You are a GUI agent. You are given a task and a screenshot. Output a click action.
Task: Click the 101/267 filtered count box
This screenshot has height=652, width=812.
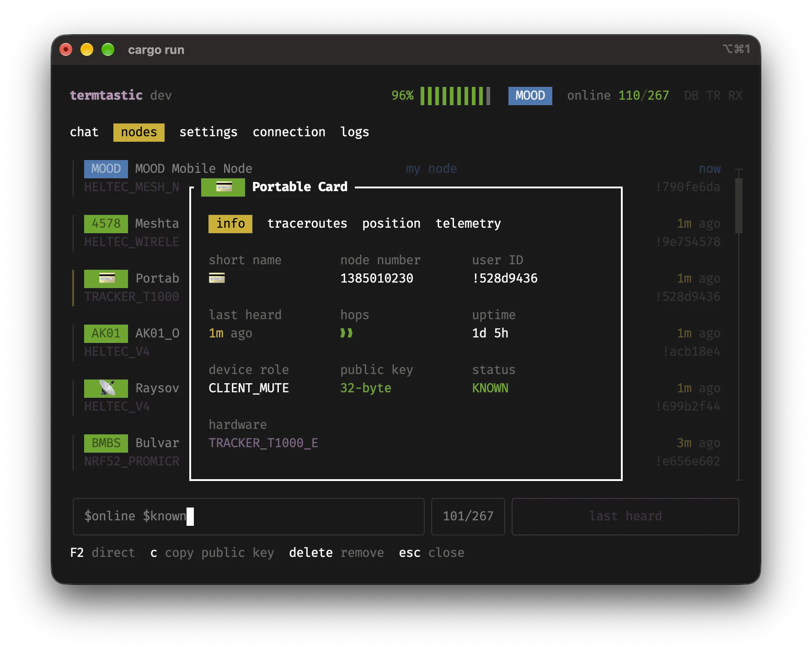coord(468,516)
